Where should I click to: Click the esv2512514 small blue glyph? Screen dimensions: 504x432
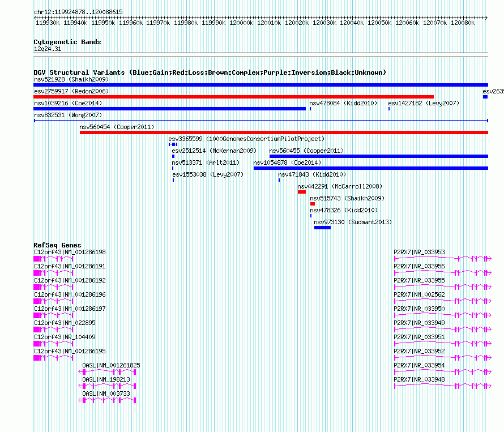click(x=173, y=156)
